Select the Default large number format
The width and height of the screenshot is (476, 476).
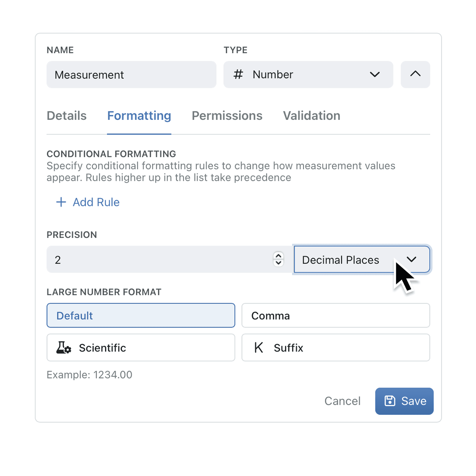pos(140,315)
